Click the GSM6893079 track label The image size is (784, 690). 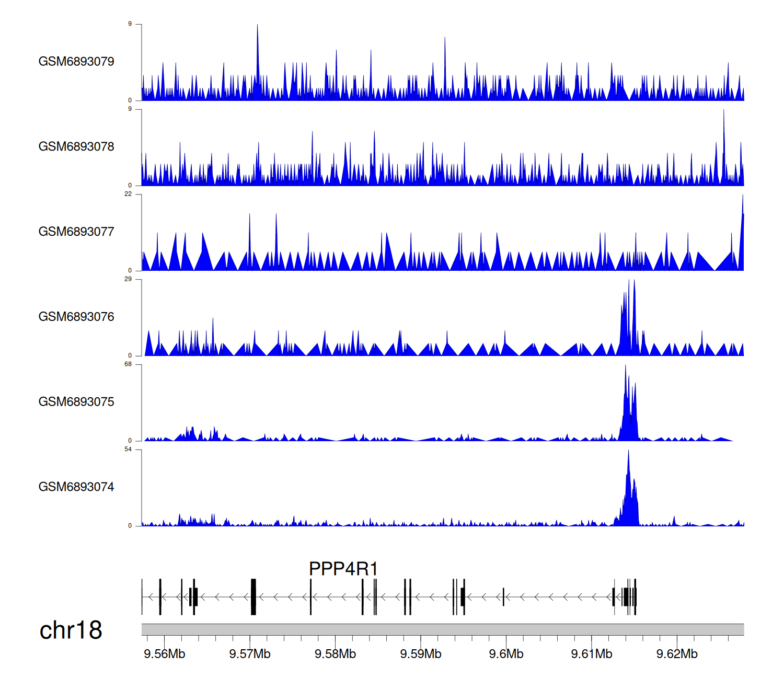click(x=76, y=62)
